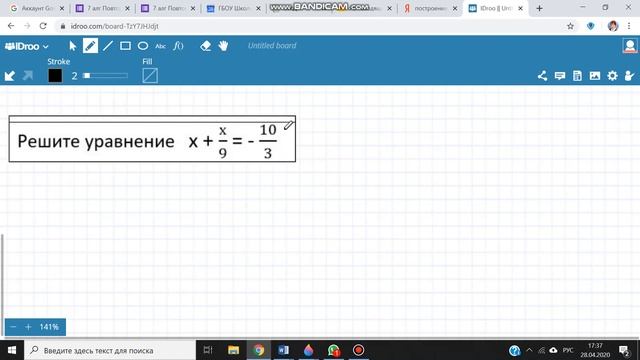Reload the current page
The image size is (640, 360).
click(x=43, y=26)
